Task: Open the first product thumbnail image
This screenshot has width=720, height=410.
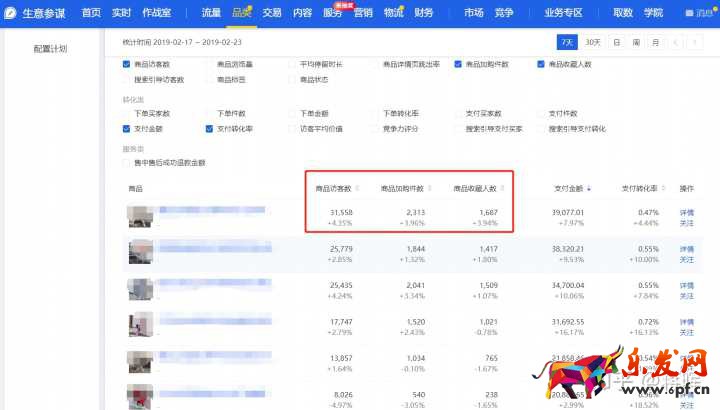Action: (x=139, y=217)
